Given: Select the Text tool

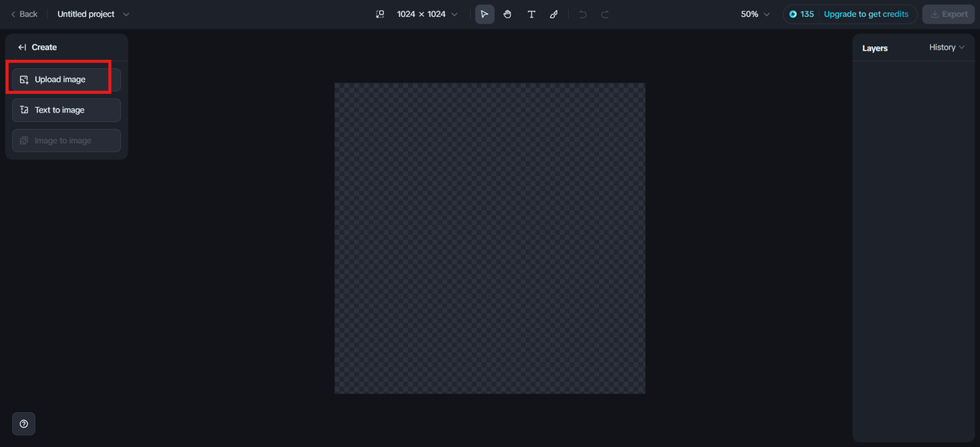Looking at the screenshot, I should [531, 14].
